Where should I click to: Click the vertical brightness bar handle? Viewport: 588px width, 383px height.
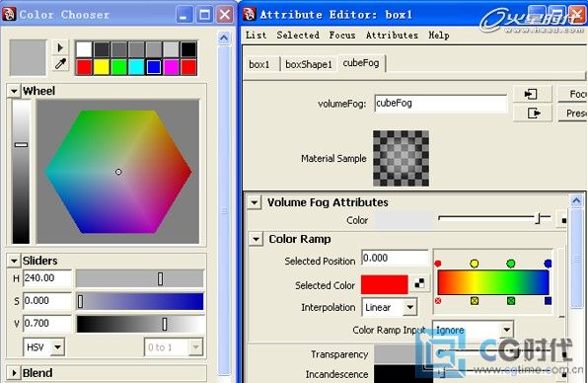[x=21, y=145]
